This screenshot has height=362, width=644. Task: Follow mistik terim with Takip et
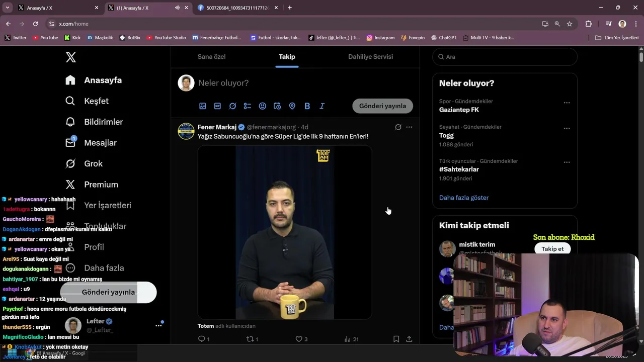[552, 249]
